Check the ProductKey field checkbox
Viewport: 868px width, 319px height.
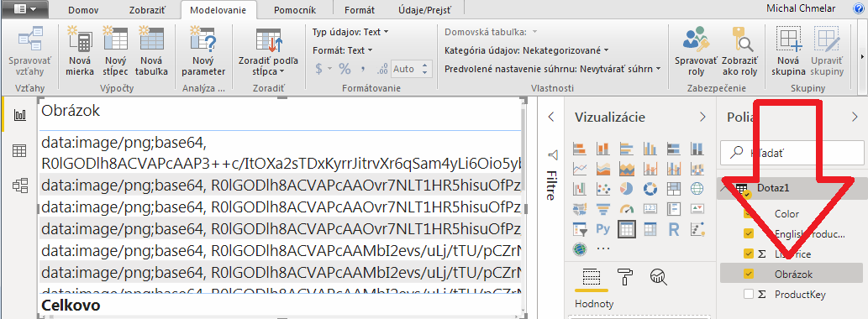(x=749, y=294)
